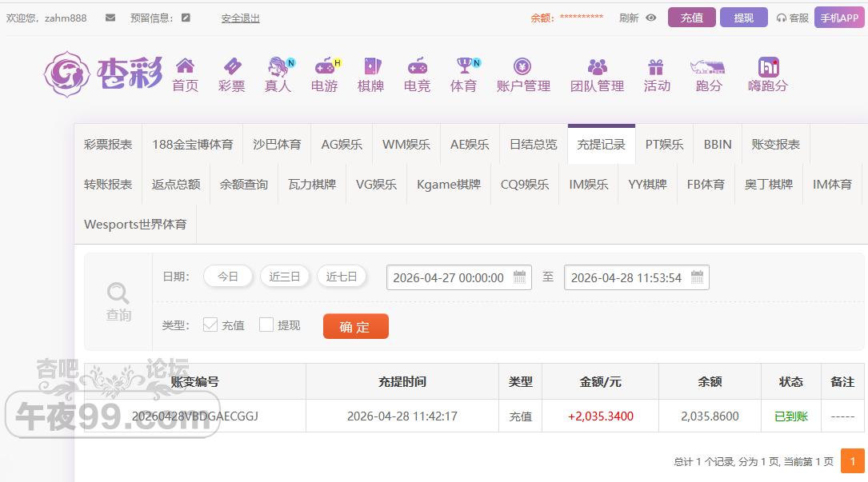Open the 跑分 icon
Screen dimensions: 868x482
(x=708, y=67)
